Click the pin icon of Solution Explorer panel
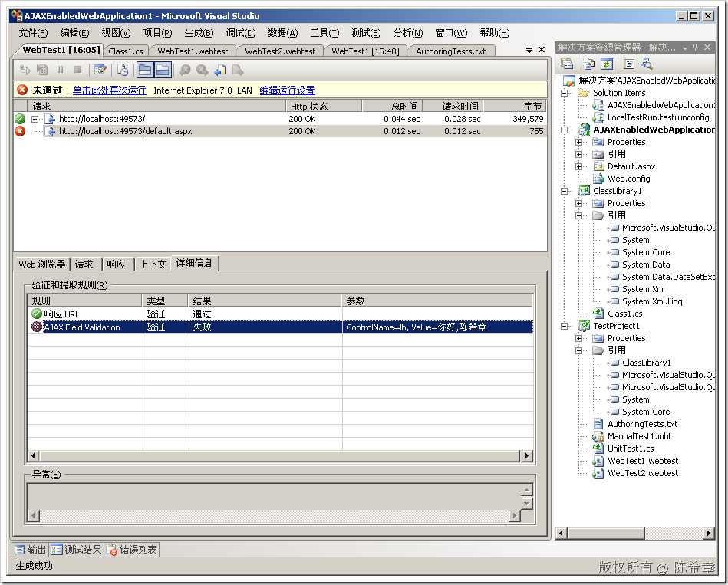The height and width of the screenshot is (585, 728). coord(695,48)
